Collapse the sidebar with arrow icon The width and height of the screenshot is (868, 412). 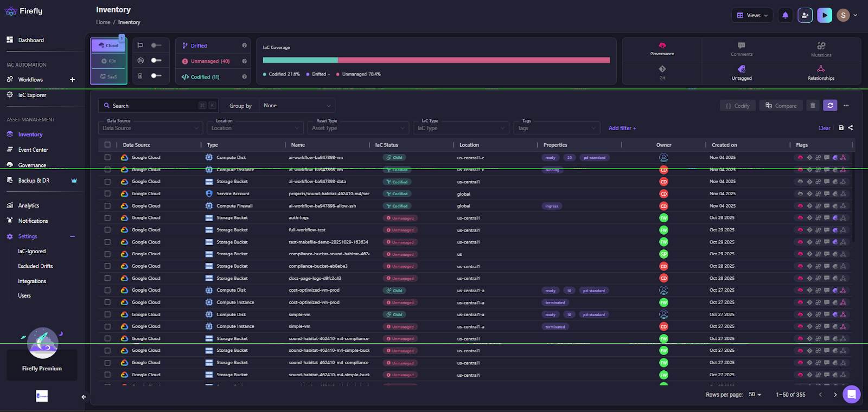[84, 397]
